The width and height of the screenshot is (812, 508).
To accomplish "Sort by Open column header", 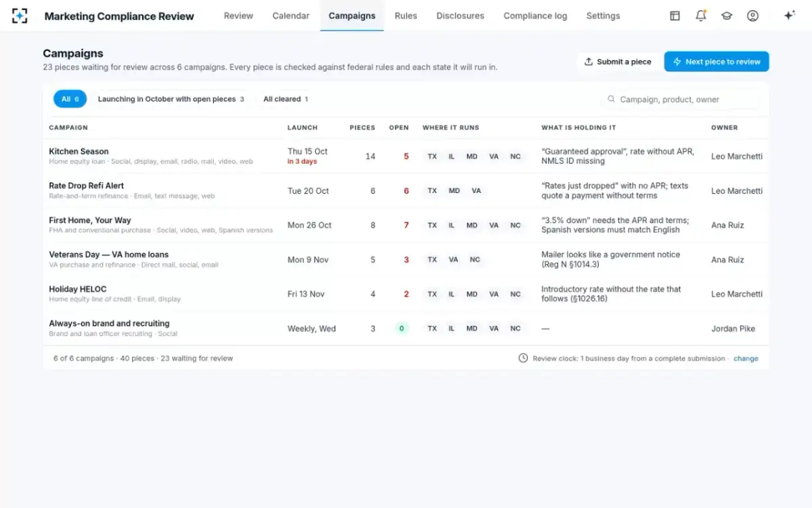I will 399,127.
